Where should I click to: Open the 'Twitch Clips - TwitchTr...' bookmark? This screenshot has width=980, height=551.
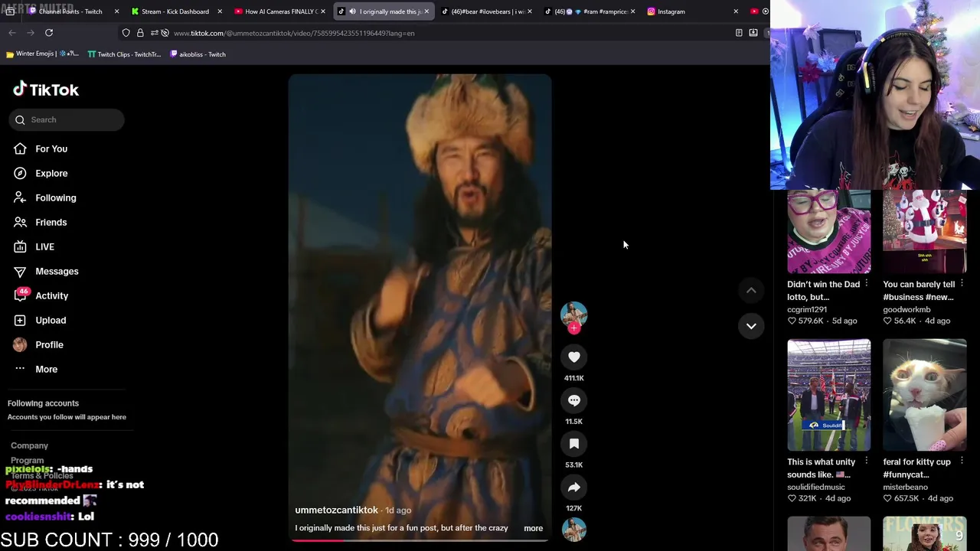(124, 54)
